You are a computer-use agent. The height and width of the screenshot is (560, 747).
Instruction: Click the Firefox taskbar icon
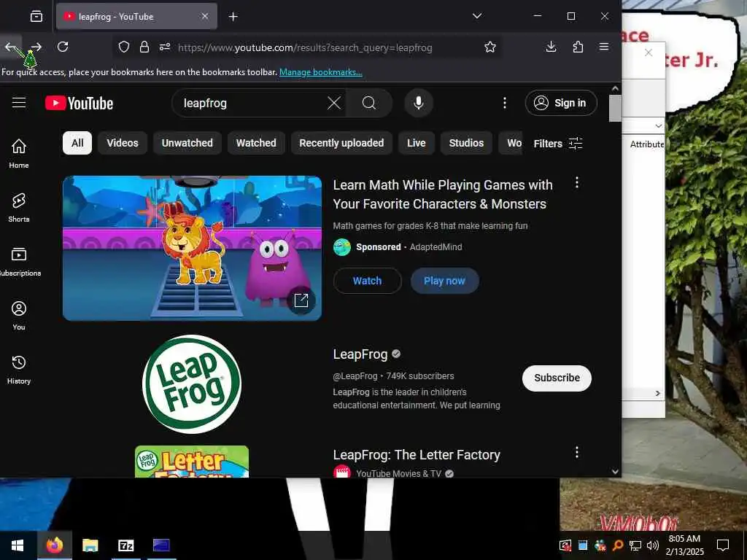(55, 545)
